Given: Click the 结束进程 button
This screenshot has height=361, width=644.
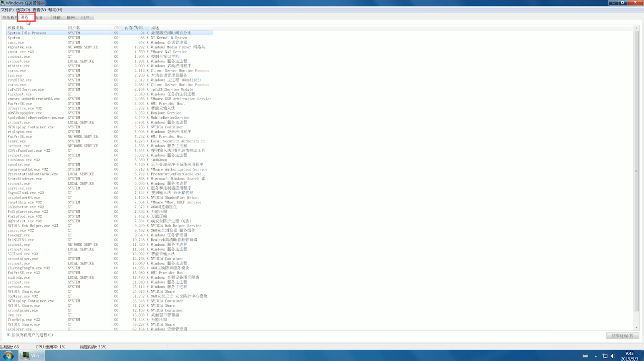Looking at the screenshot, I should [622, 335].
